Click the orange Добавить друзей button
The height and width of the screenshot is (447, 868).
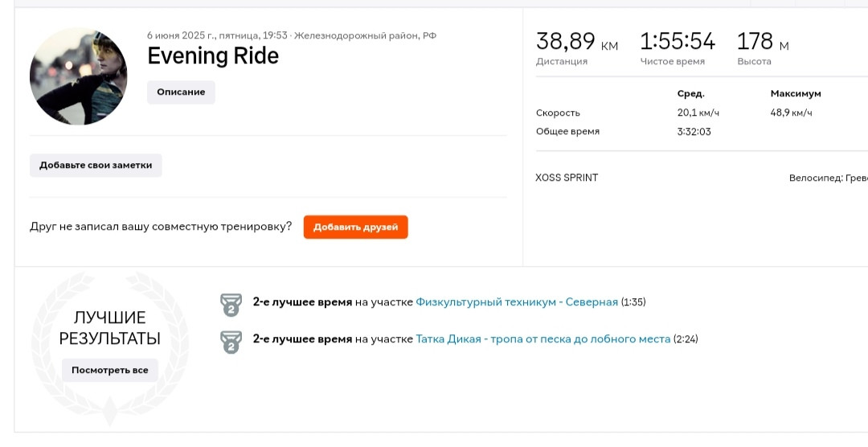coord(355,227)
